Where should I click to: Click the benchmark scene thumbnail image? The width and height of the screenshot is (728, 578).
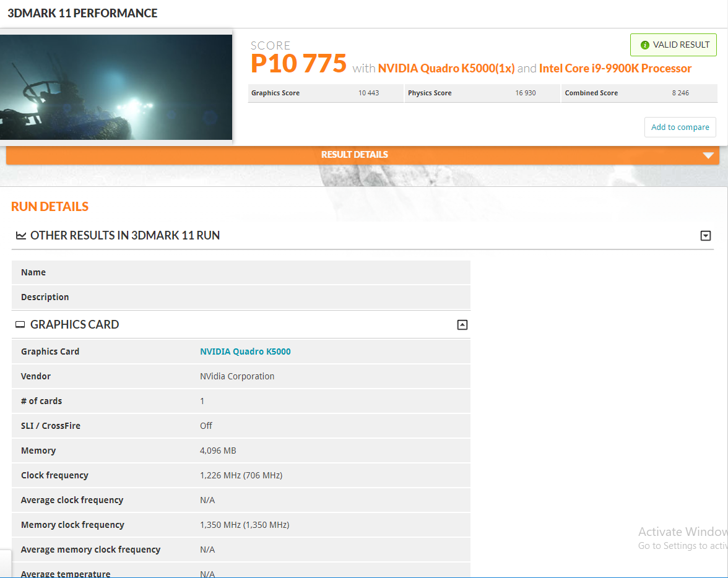(116, 87)
